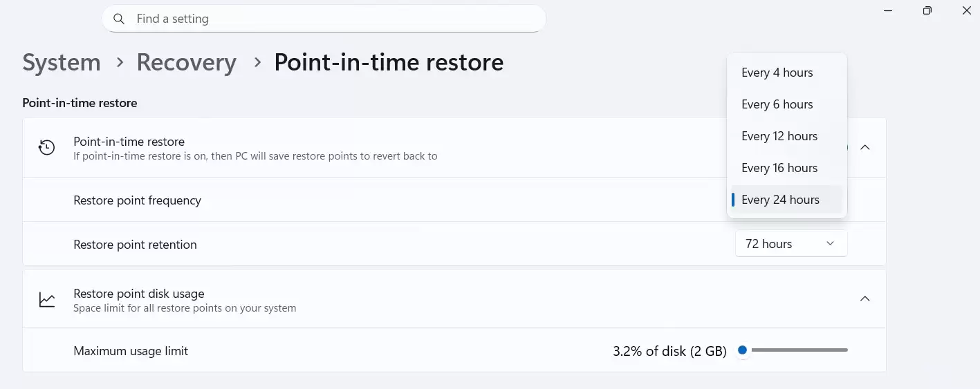Select Every 4 hours frequency

click(x=777, y=73)
